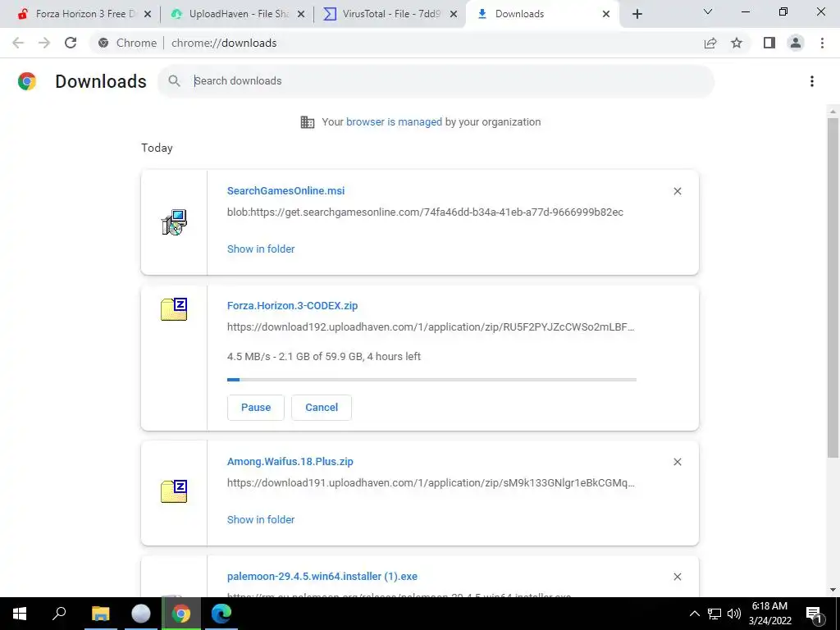Remove Among.Waifus.18.Plus.zip from the list

pos(677,462)
